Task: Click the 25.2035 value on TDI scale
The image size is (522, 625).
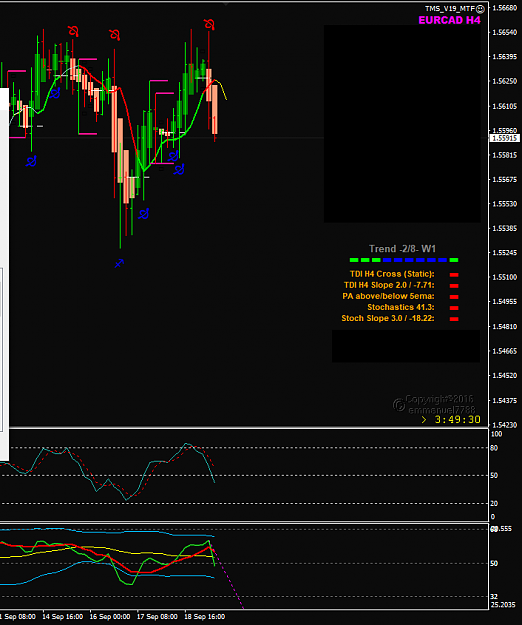Action: (501, 605)
